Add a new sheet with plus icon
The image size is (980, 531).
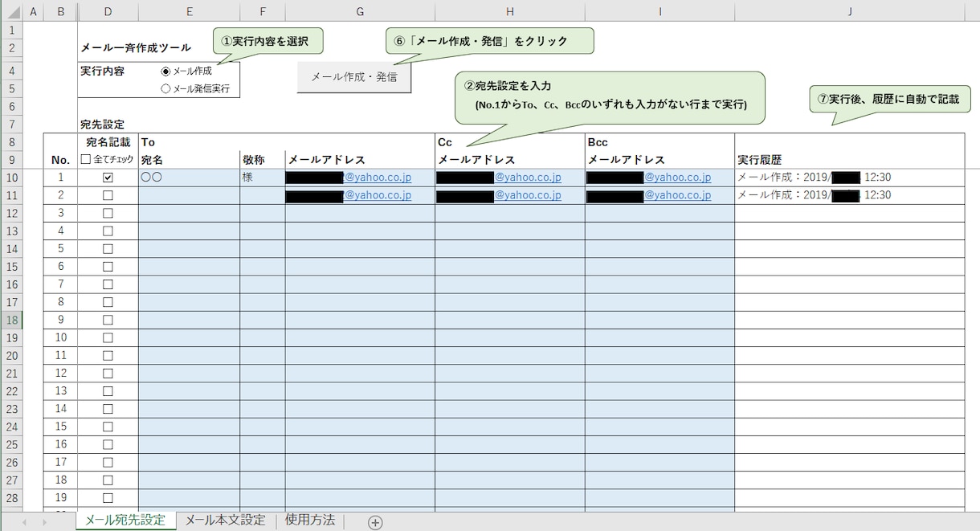[x=375, y=522]
